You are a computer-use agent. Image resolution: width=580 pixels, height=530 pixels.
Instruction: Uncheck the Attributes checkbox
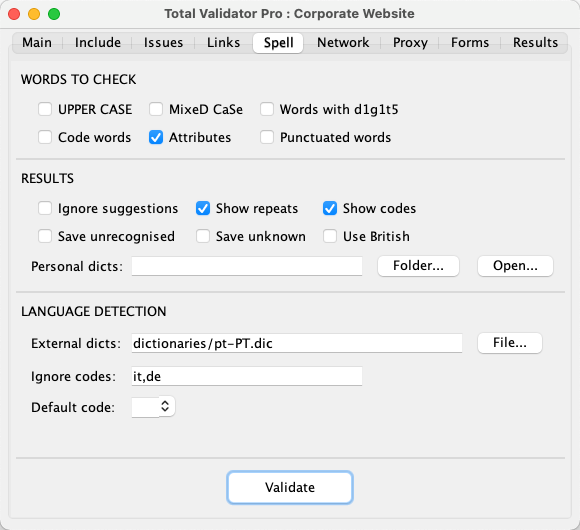tap(156, 138)
